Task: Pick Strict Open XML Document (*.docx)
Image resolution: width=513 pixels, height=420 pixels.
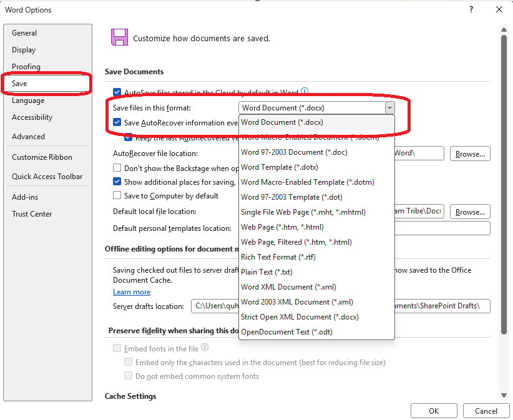Action: pos(316,317)
